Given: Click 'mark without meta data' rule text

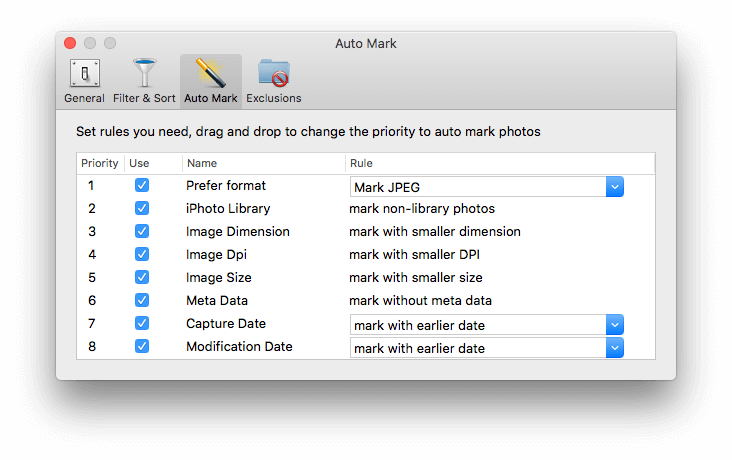Looking at the screenshot, I should point(420,300).
